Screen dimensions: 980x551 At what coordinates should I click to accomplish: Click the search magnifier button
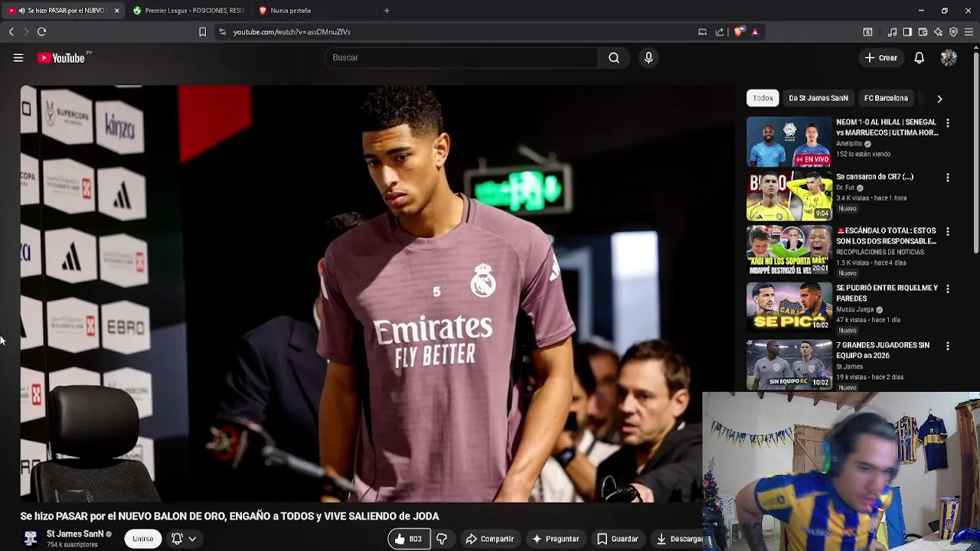tap(614, 57)
